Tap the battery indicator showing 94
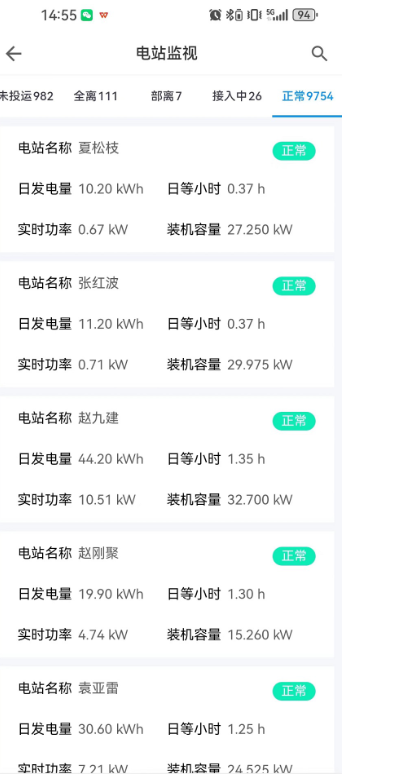417x777 pixels. point(305,15)
